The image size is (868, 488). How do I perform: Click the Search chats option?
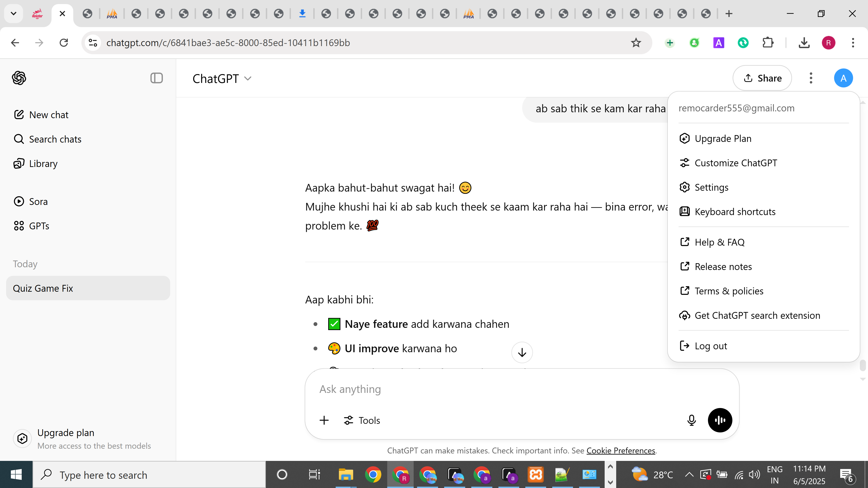(x=55, y=139)
